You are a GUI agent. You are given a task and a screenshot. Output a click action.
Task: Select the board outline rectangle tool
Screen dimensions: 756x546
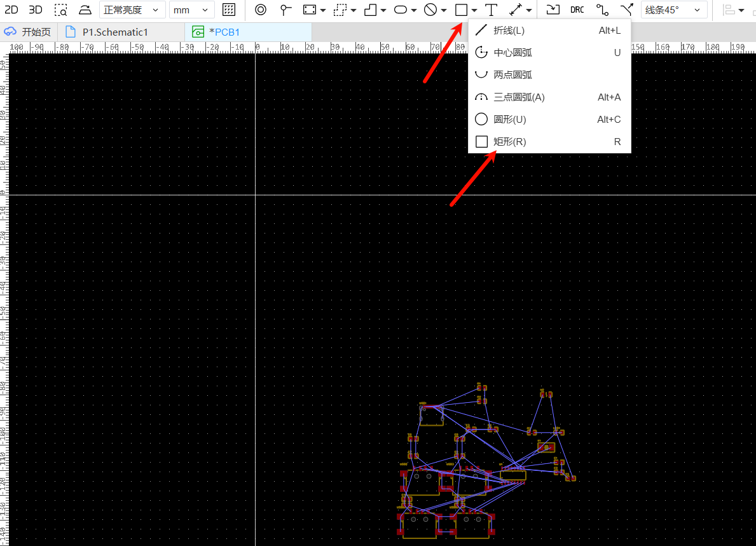(x=310, y=10)
